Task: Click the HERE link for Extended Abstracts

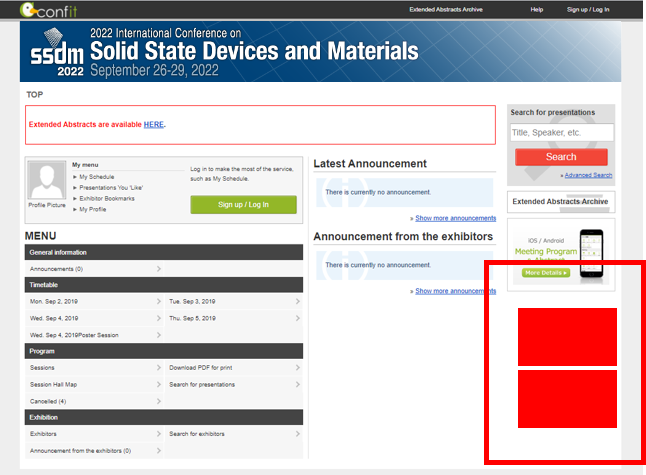Action: click(x=153, y=124)
